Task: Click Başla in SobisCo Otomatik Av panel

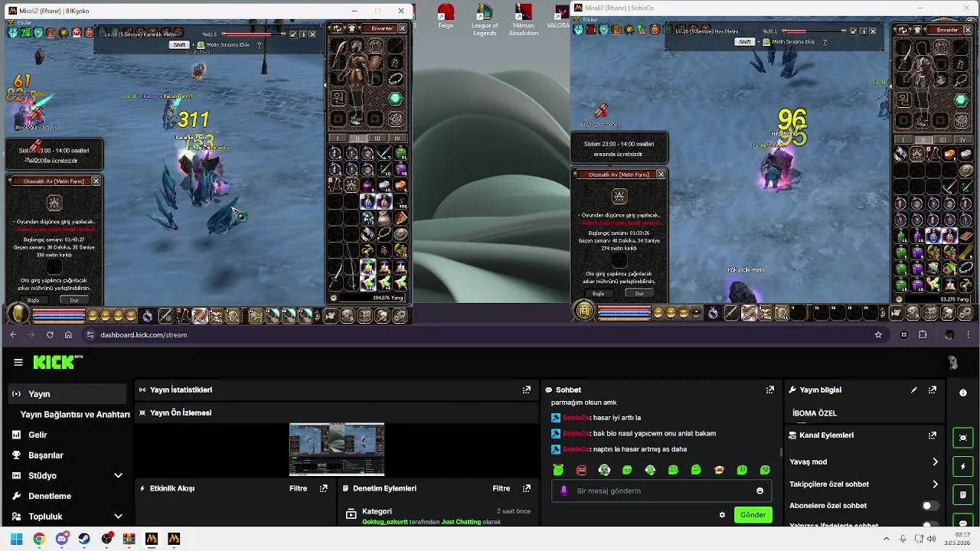Action: (x=599, y=293)
